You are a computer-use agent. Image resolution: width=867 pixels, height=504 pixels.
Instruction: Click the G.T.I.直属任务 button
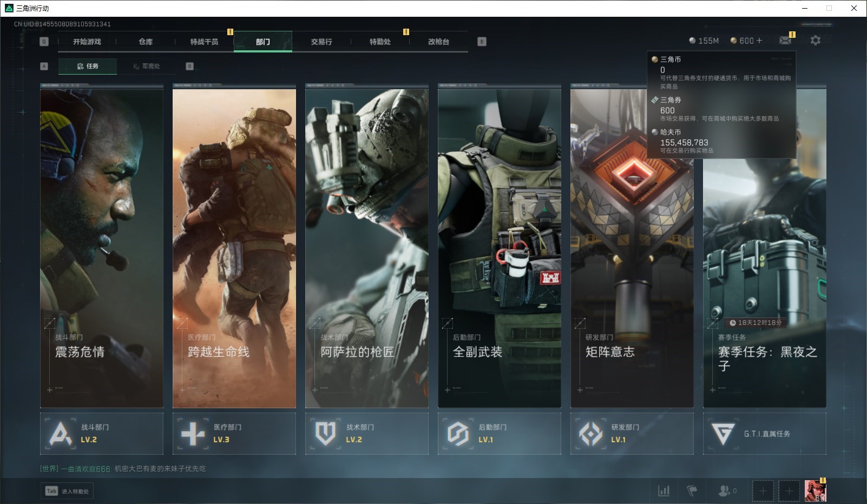[x=765, y=434]
